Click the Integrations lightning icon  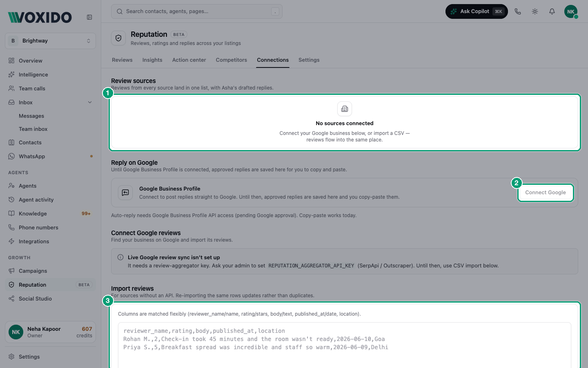click(x=11, y=241)
